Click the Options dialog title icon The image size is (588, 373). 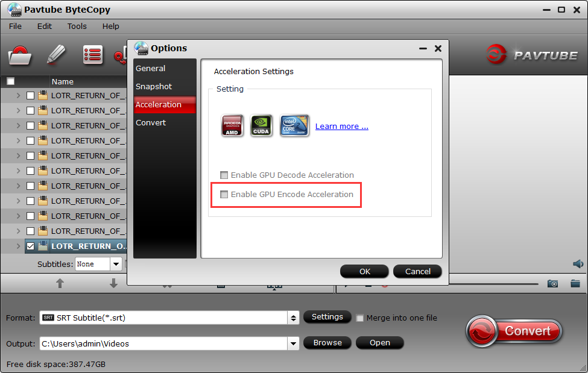[x=141, y=48]
